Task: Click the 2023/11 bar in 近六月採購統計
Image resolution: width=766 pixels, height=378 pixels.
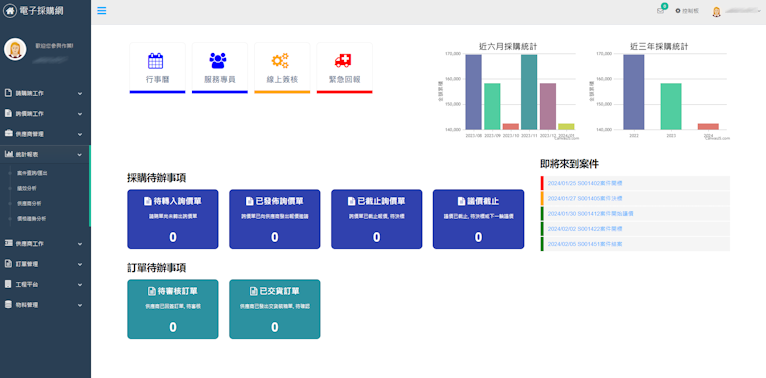Action: tap(529, 92)
